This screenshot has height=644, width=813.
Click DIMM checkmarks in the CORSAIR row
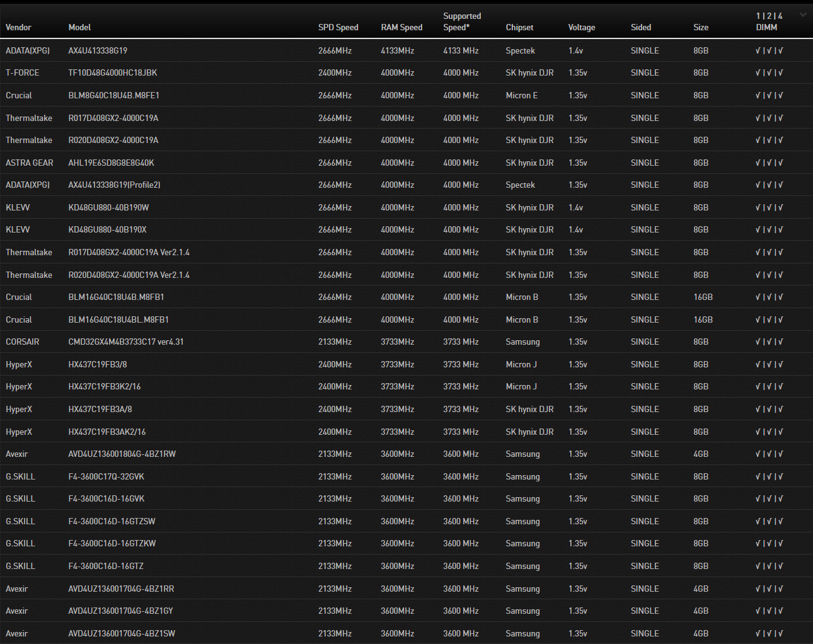click(769, 342)
